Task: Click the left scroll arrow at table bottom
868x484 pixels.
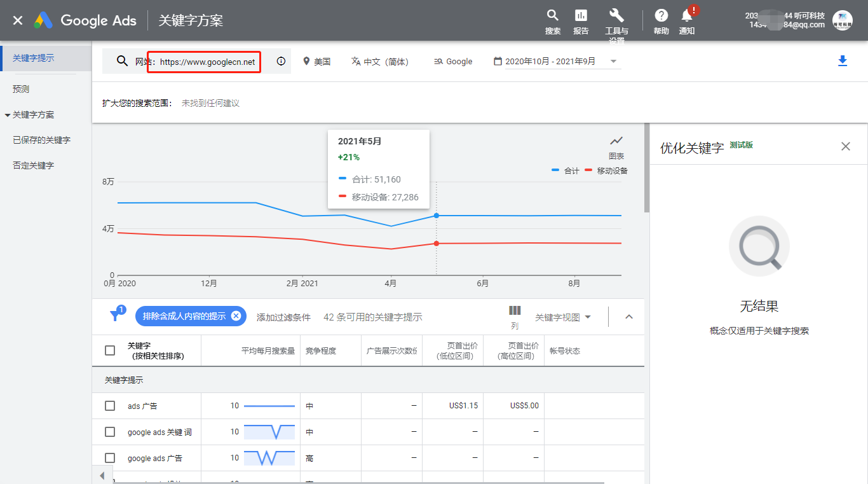Action: [x=102, y=476]
